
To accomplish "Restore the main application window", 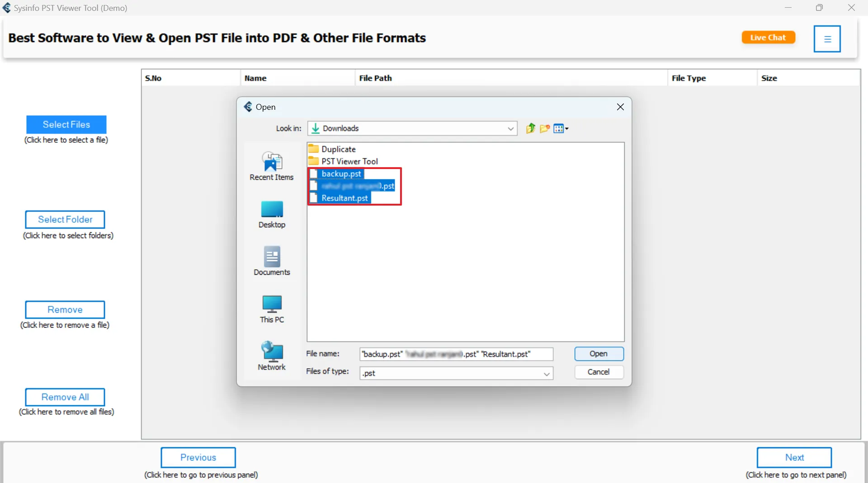I will [819, 8].
